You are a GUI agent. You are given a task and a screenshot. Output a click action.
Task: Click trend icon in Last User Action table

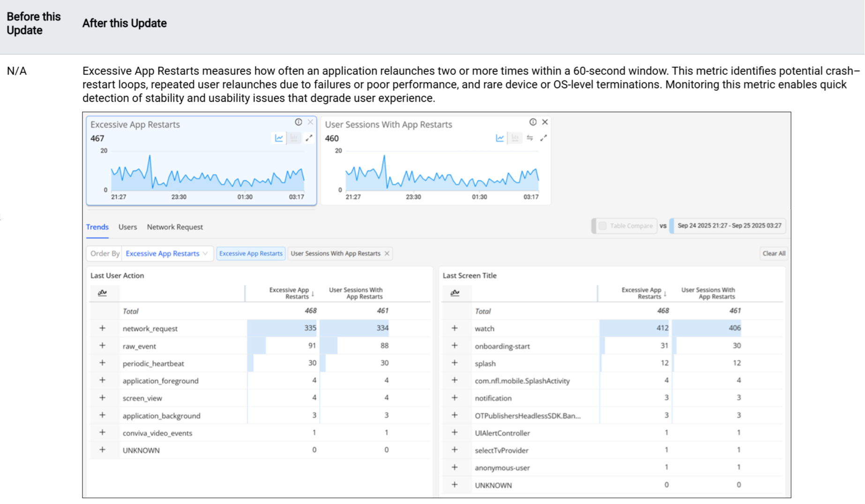point(102,293)
